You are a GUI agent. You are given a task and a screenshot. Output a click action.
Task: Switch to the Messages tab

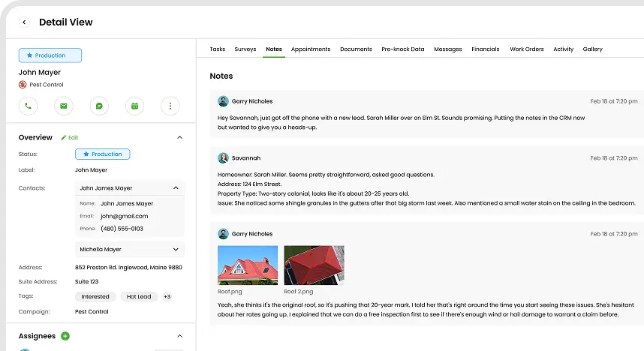click(x=447, y=49)
